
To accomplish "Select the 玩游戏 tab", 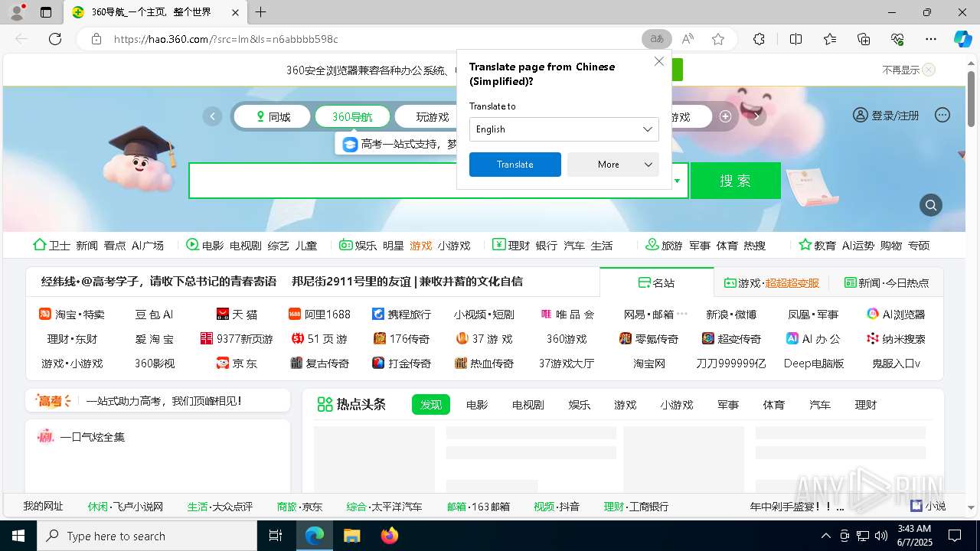I will [x=433, y=117].
